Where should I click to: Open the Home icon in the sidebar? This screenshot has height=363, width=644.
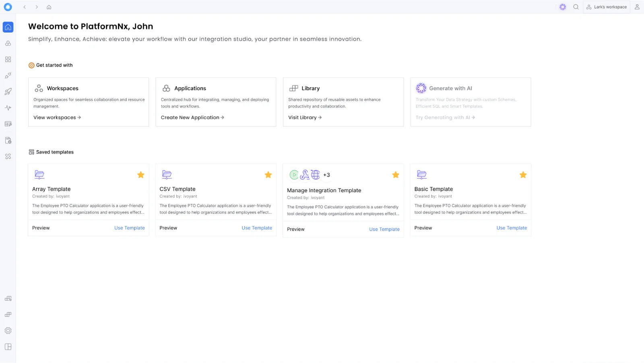click(x=8, y=27)
